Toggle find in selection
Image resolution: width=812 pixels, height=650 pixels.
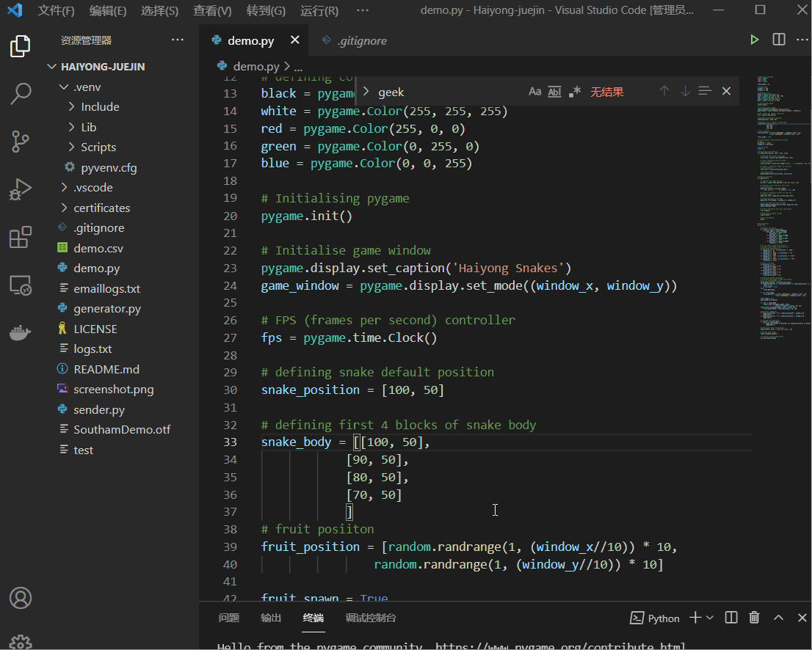[705, 91]
